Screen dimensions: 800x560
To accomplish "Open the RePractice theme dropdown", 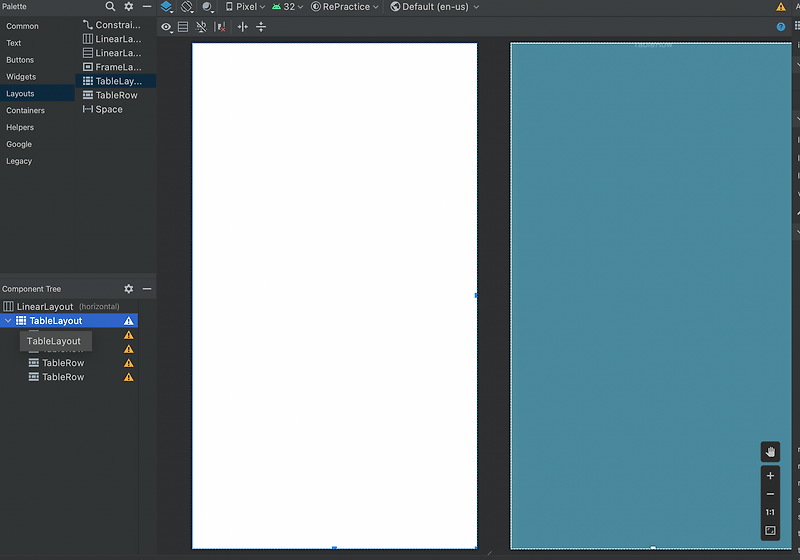I will [x=346, y=7].
